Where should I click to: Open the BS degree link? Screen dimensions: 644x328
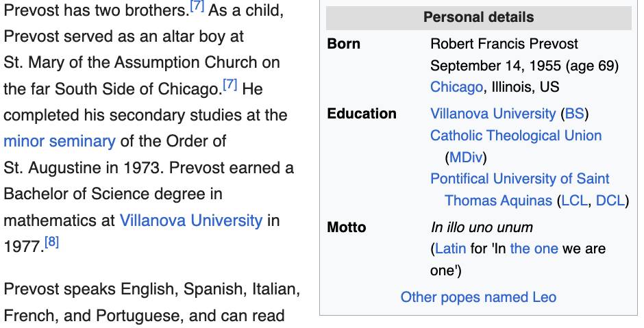tap(575, 114)
